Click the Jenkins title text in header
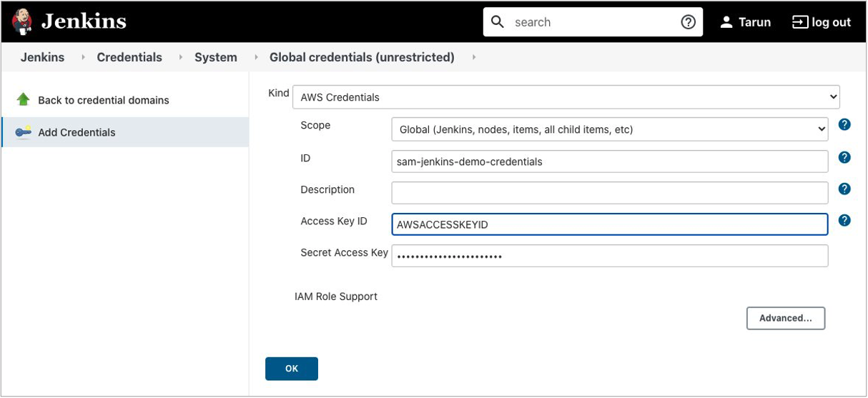 [84, 21]
